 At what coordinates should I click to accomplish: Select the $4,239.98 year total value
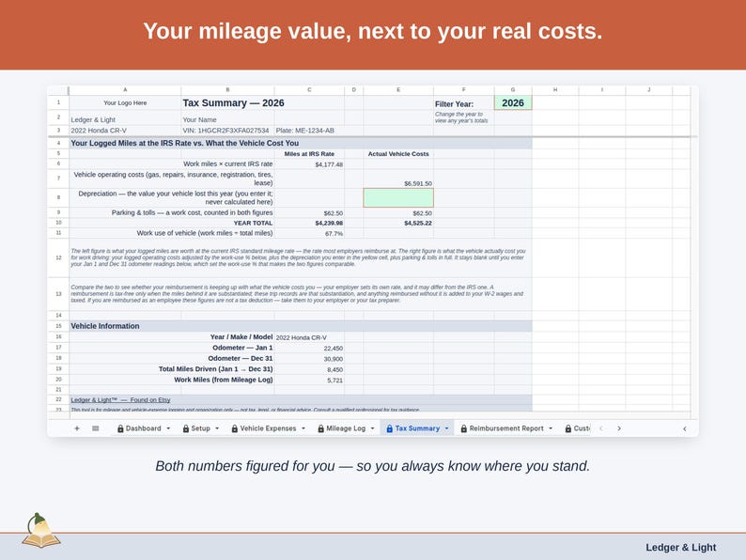[309, 223]
